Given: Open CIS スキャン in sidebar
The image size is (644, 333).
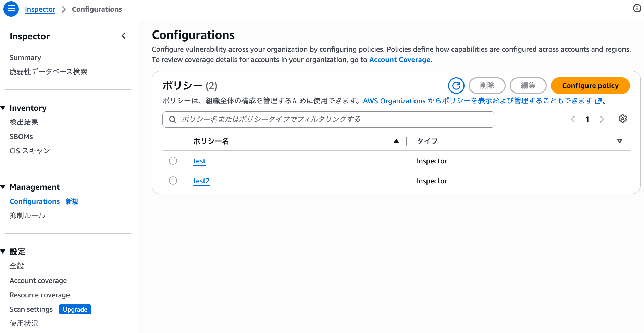Looking at the screenshot, I should tap(30, 151).
